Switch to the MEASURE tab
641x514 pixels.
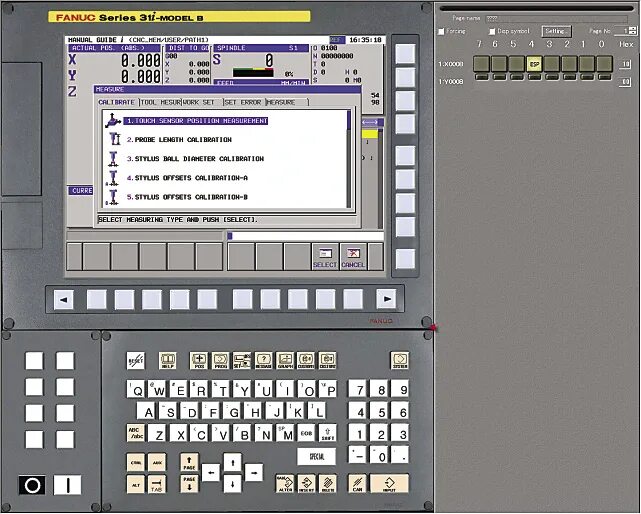coord(287,102)
